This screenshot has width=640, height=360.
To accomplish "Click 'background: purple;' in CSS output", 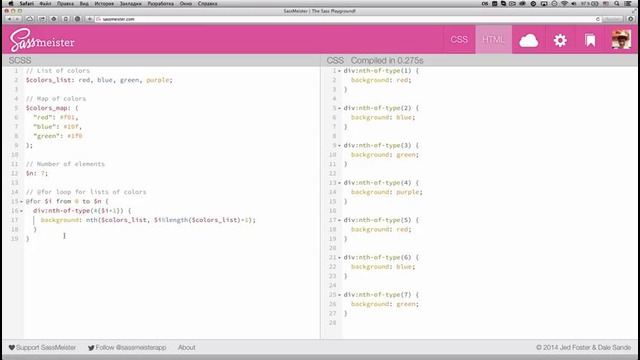I will pos(387,192).
